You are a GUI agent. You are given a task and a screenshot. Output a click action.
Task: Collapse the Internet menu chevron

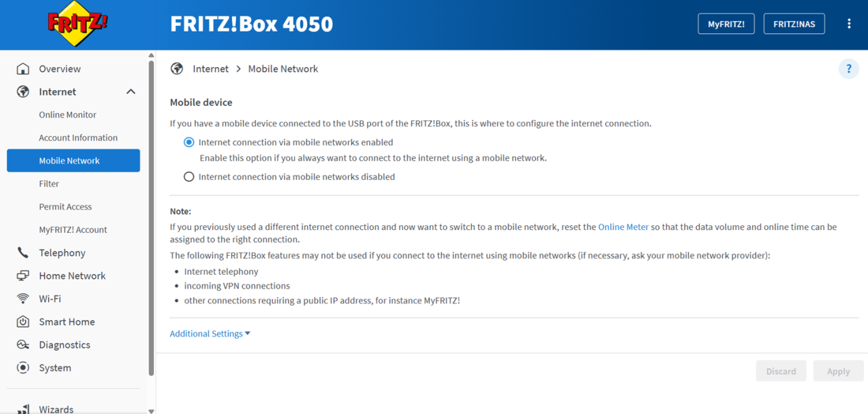131,92
